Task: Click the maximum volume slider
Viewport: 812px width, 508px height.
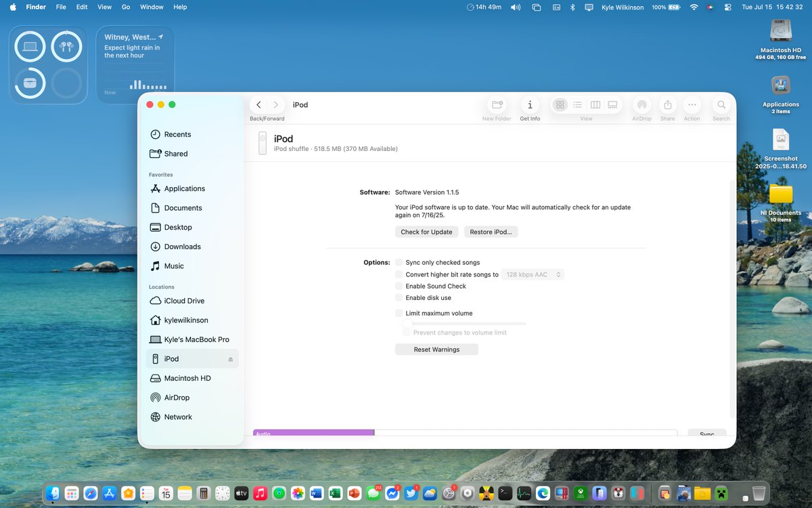Action: click(465, 324)
